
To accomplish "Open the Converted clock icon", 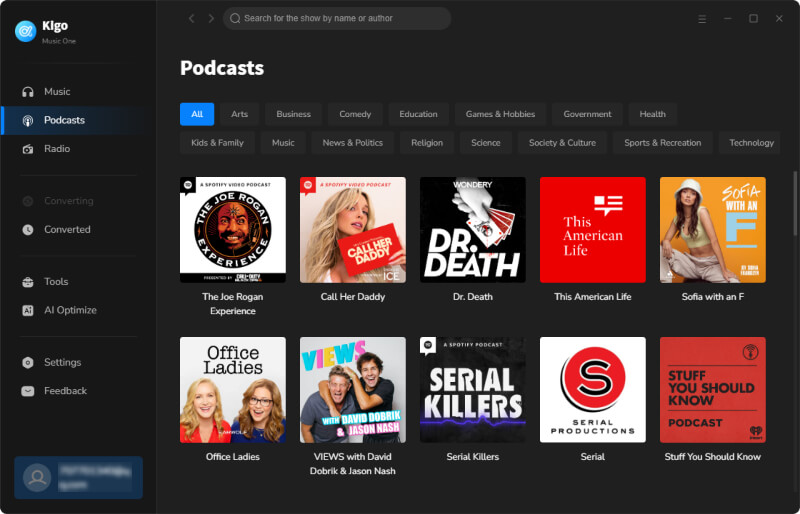I will [x=28, y=230].
